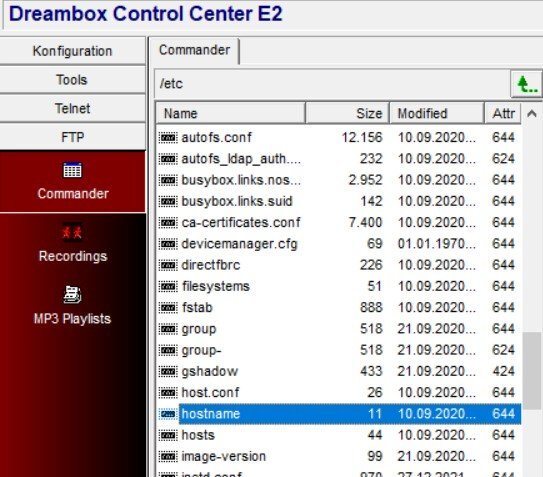This screenshot has width=543, height=477.
Task: Select the image-version file icon
Action: [168, 457]
